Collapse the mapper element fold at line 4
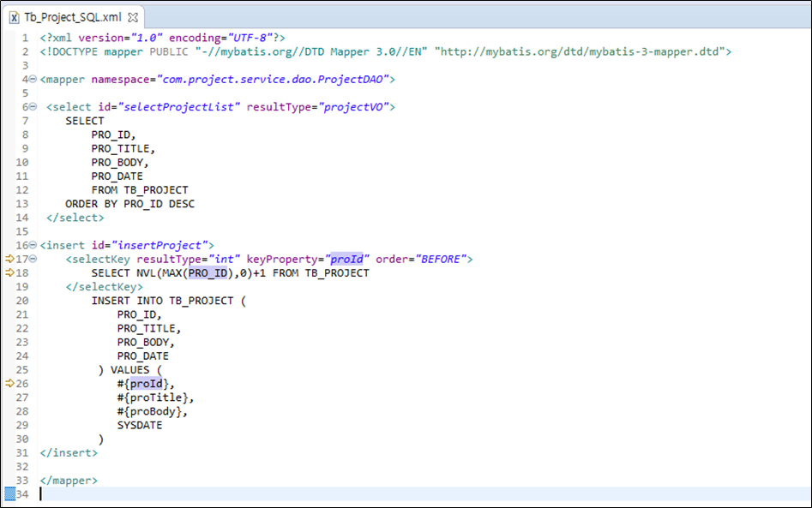 click(33, 79)
